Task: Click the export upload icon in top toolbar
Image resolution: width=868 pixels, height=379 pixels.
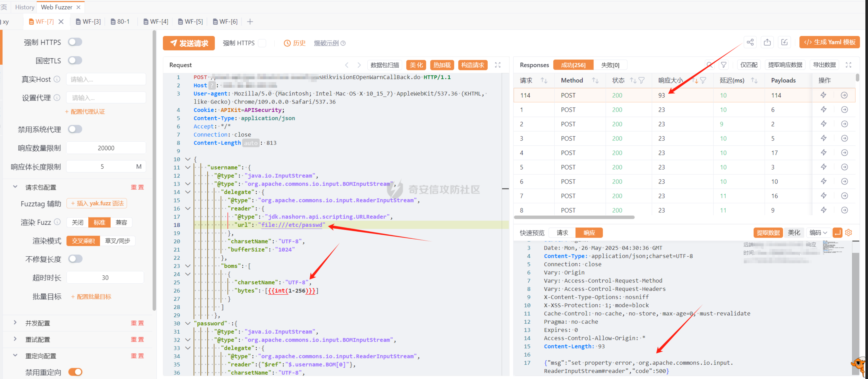Action: (x=767, y=42)
